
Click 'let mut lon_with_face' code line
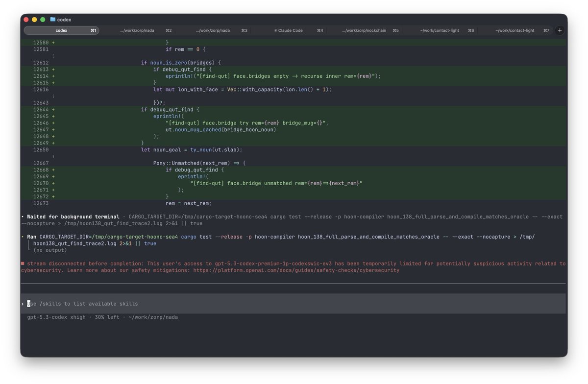[243, 90]
